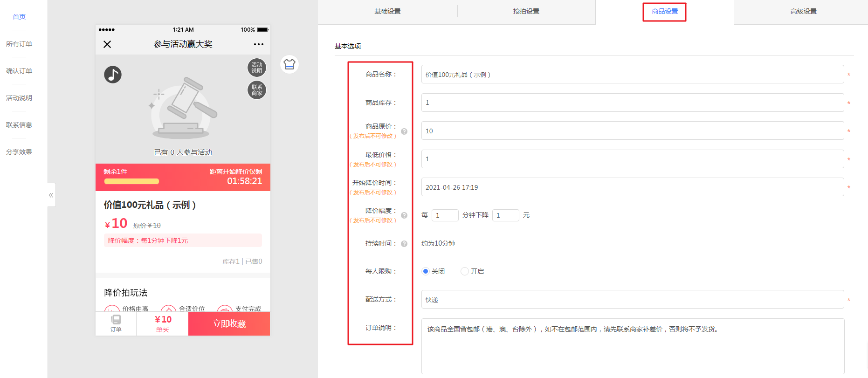The width and height of the screenshot is (868, 378).
Task: Click the 元 drop amount field in 降价幅度
Action: click(506, 215)
